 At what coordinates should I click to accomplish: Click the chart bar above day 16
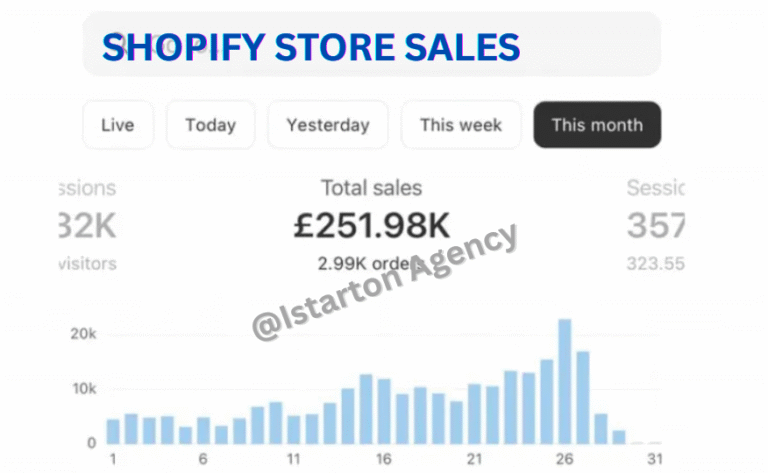384,411
